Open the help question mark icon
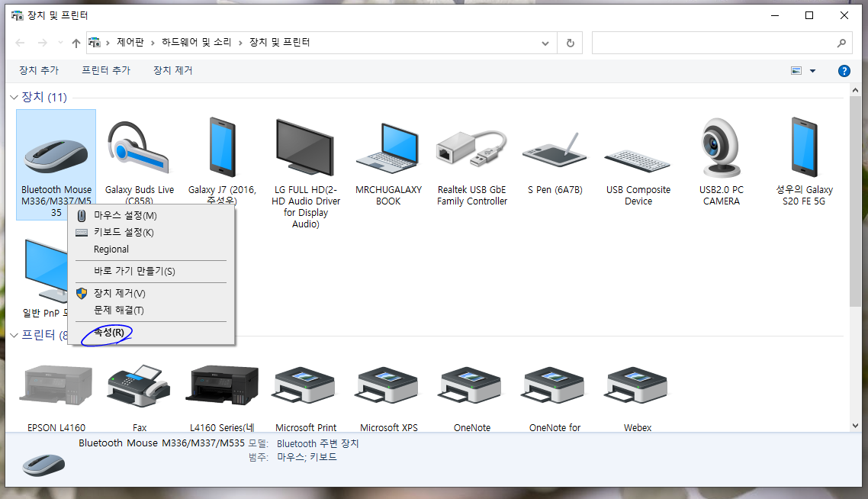 [844, 71]
